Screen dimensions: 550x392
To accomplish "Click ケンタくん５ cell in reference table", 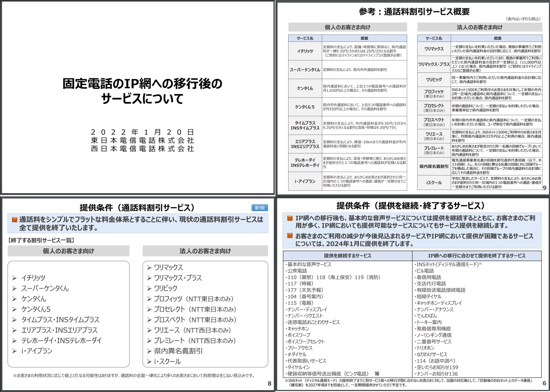I will pos(305,107).
